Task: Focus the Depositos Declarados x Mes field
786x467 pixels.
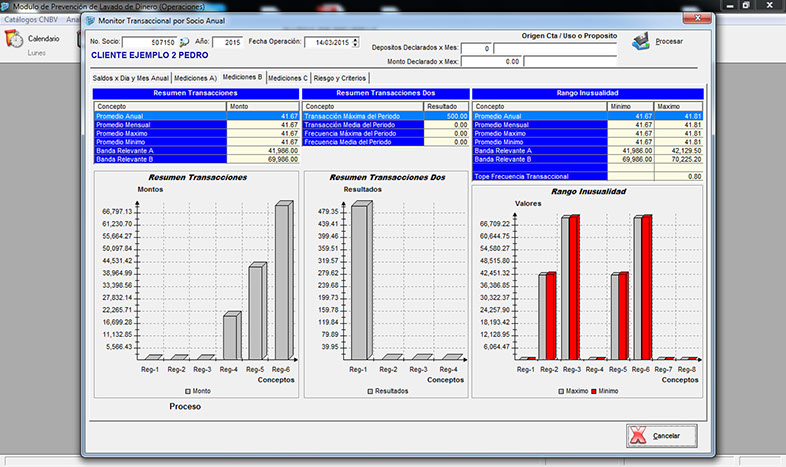Action: click(477, 48)
